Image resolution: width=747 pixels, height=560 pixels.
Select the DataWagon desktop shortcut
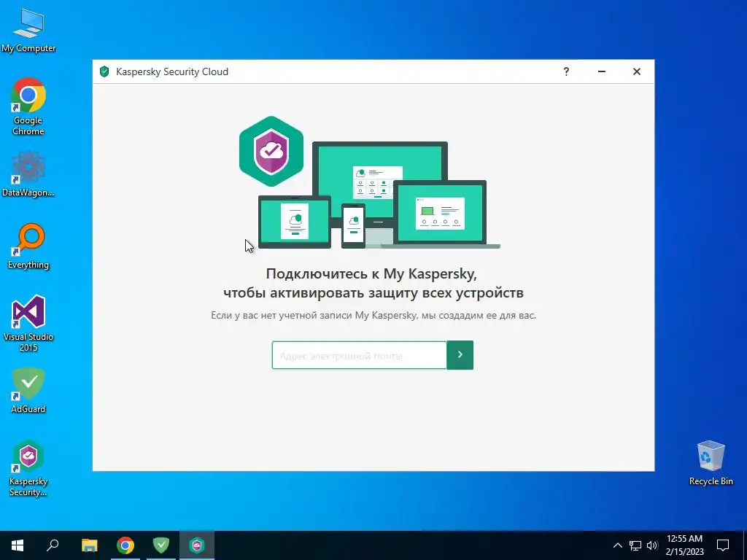point(28,174)
